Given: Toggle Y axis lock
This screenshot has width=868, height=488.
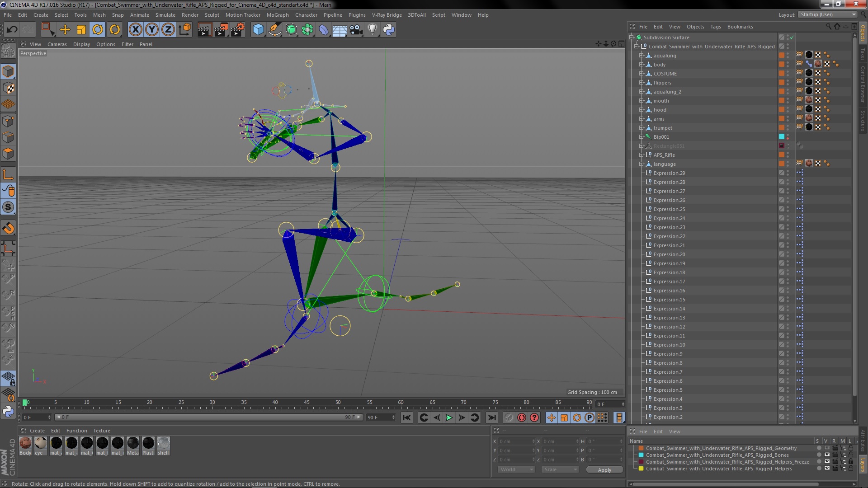Looking at the screenshot, I should coord(152,30).
